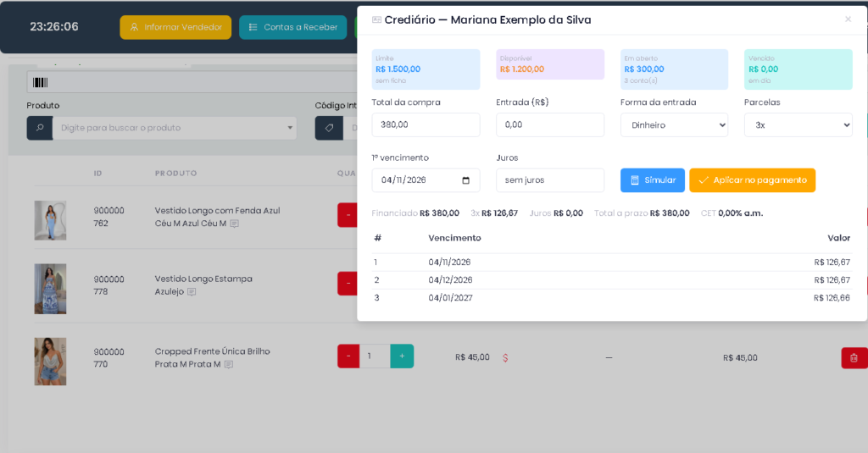Click the barcode icon in scan field
Image resolution: width=868 pixels, height=453 pixels.
41,82
